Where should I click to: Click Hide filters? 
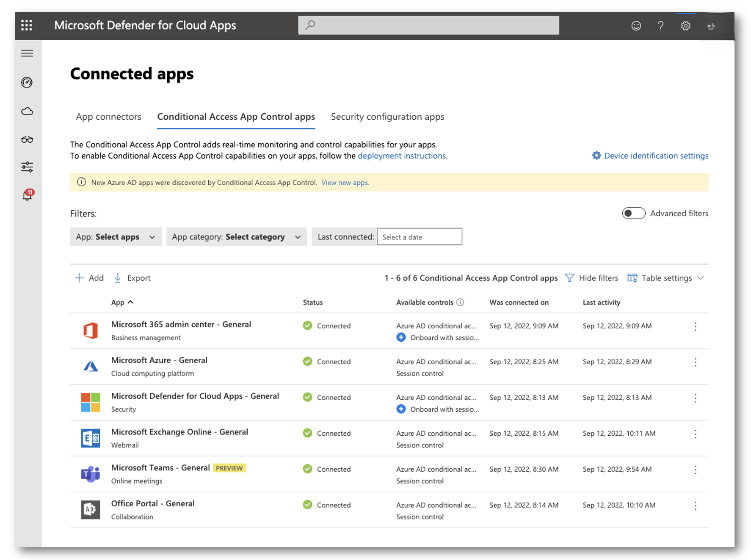tap(591, 278)
